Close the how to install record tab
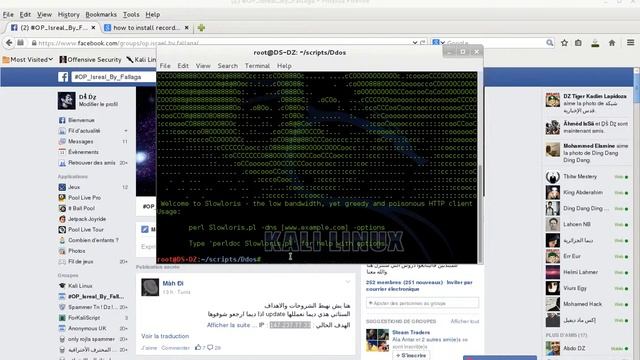 pos(187,27)
